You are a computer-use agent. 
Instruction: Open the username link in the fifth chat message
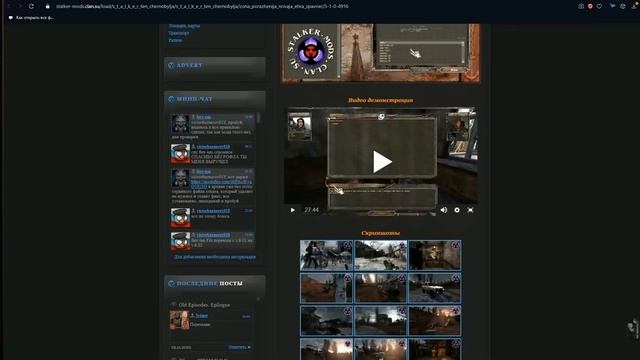click(x=213, y=235)
